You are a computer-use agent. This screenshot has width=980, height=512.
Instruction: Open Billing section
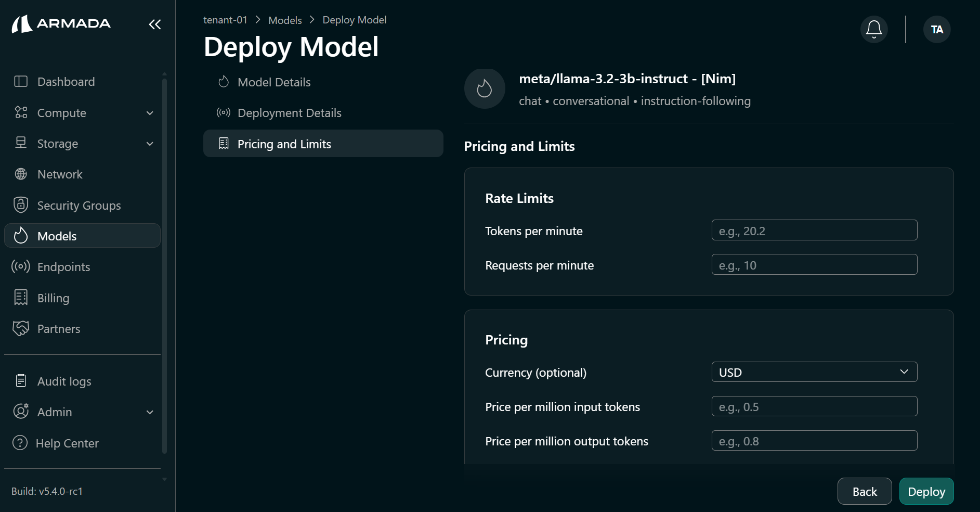82,298
